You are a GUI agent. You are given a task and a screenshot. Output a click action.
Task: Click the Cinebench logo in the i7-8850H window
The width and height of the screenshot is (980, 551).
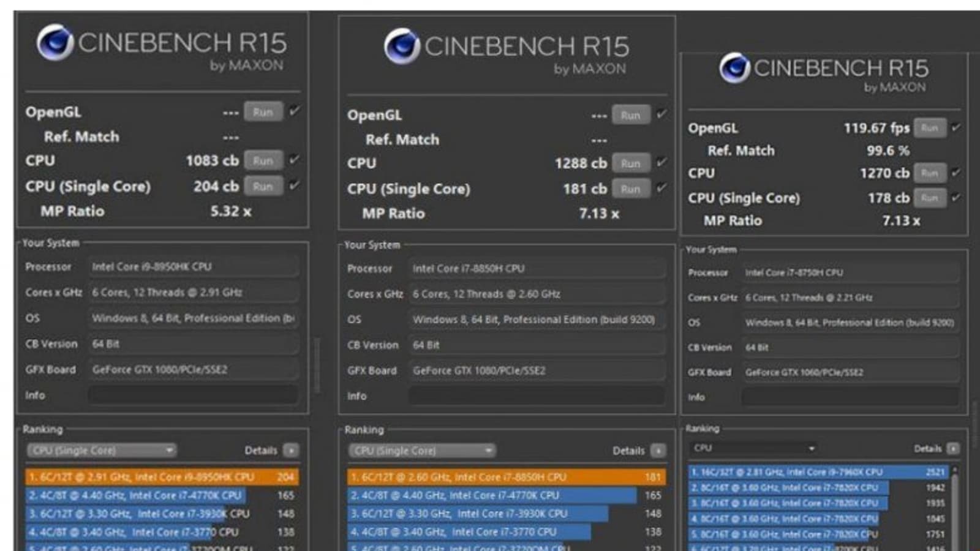click(x=402, y=47)
